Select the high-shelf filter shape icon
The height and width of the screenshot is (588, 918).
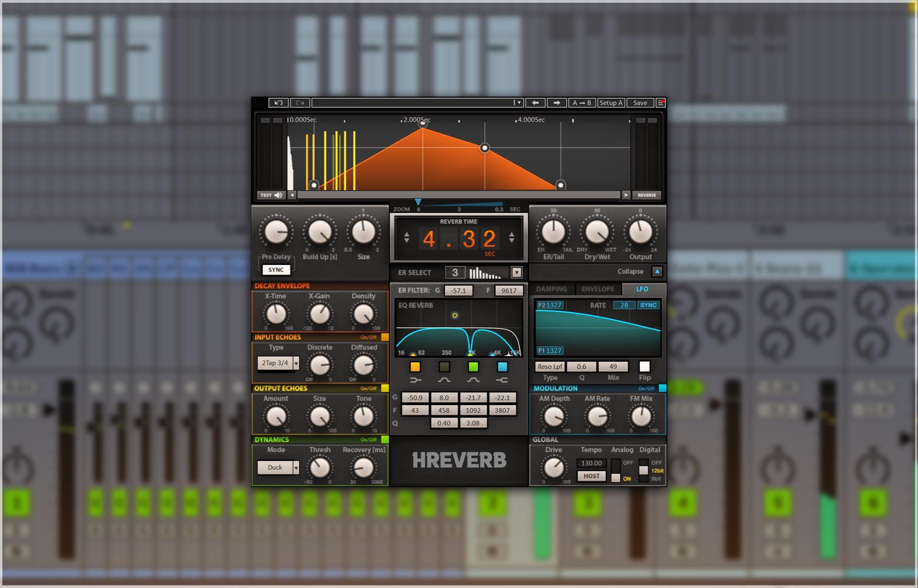click(502, 380)
